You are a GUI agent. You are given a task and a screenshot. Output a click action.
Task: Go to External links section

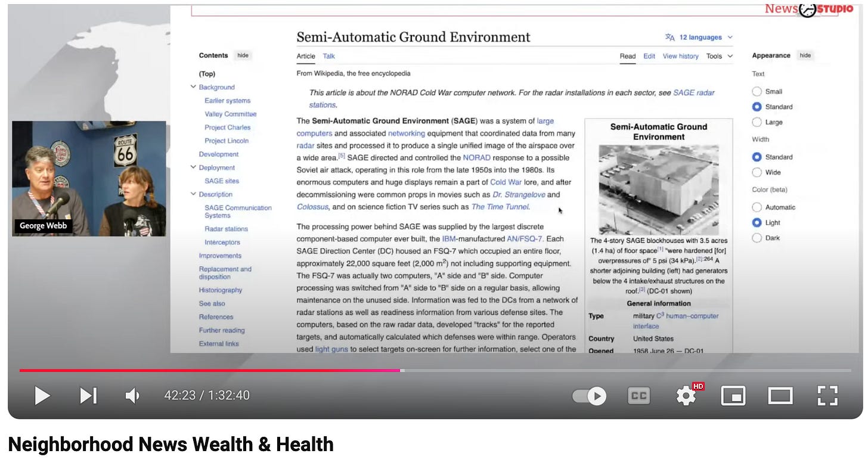pyautogui.click(x=219, y=344)
